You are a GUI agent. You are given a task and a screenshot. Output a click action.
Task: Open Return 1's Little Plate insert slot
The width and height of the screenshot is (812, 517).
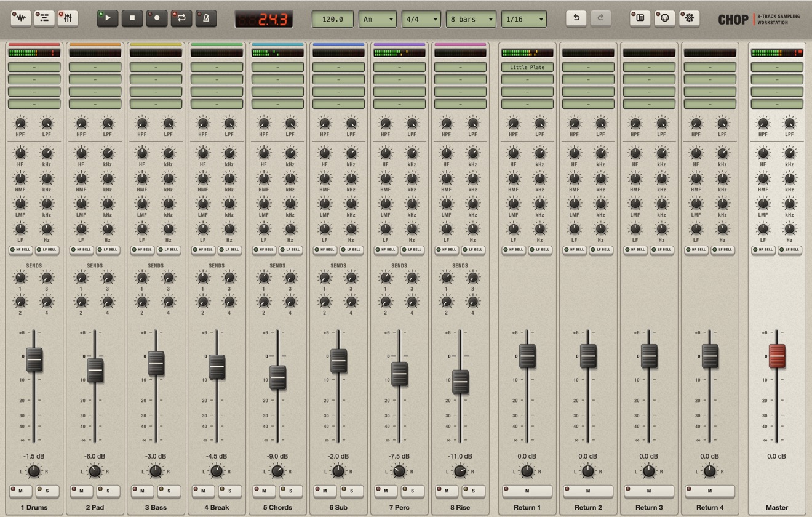527,67
